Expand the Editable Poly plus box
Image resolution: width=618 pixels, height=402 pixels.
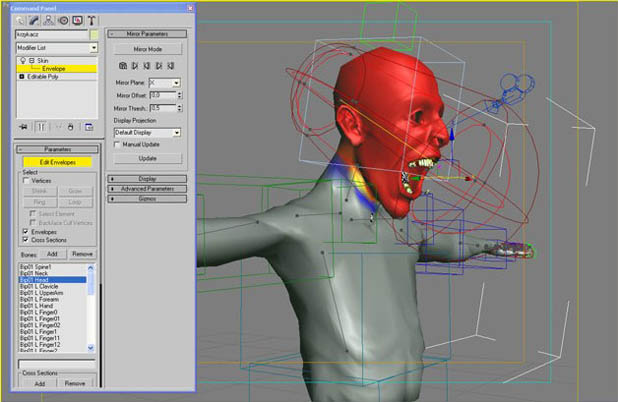[22, 76]
